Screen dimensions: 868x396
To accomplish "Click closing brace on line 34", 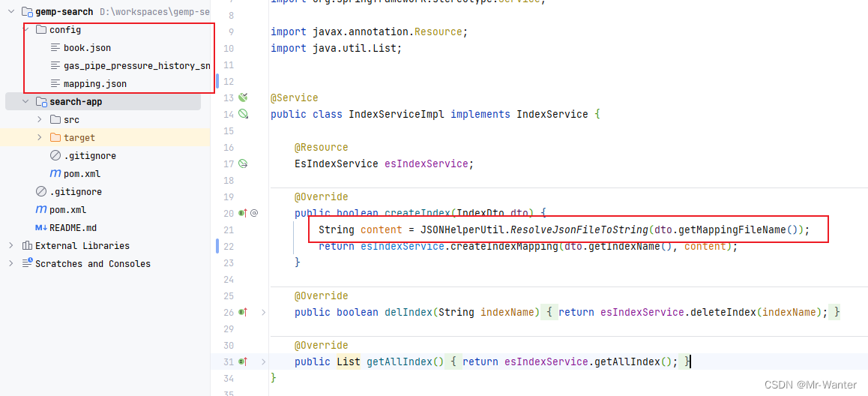I will tap(273, 378).
